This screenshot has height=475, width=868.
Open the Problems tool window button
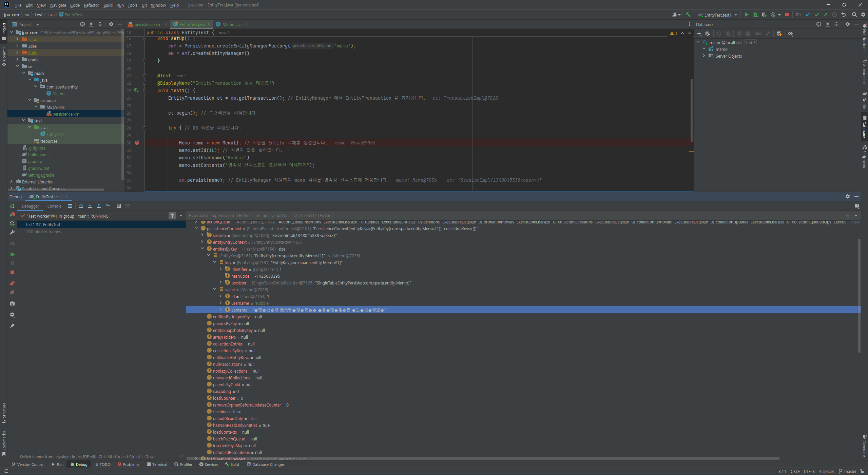pyautogui.click(x=129, y=464)
